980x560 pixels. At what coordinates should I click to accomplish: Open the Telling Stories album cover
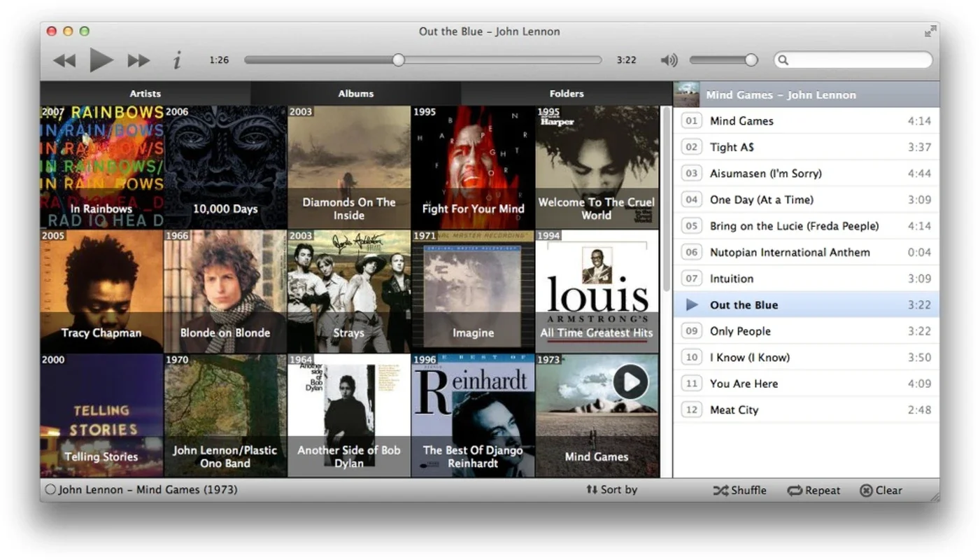tap(101, 415)
